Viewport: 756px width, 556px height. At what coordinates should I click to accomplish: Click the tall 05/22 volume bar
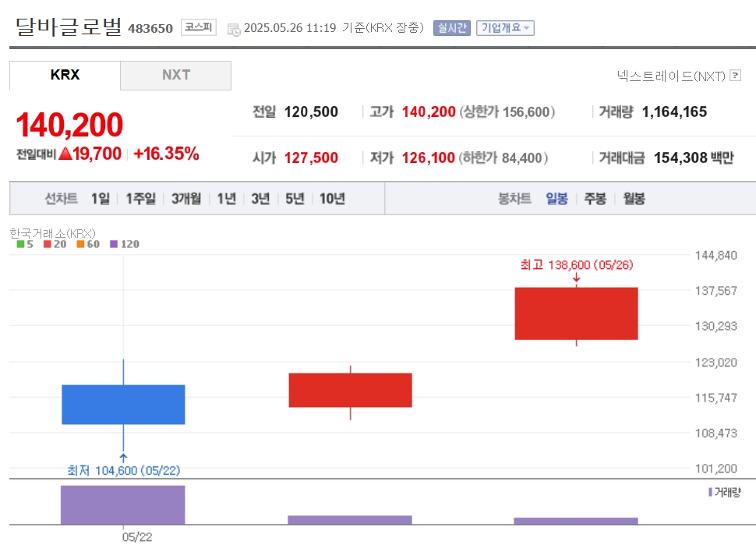pos(123,505)
